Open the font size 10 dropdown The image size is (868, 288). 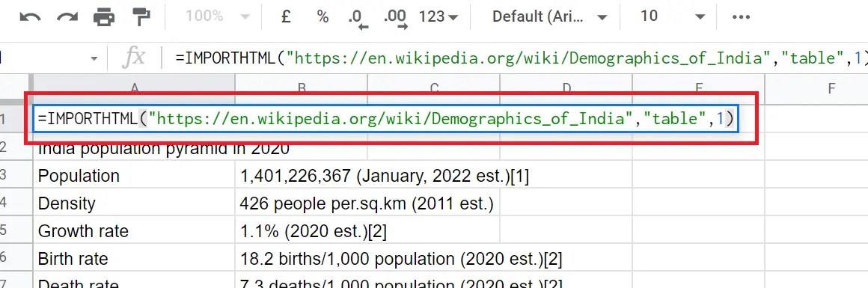click(x=673, y=16)
